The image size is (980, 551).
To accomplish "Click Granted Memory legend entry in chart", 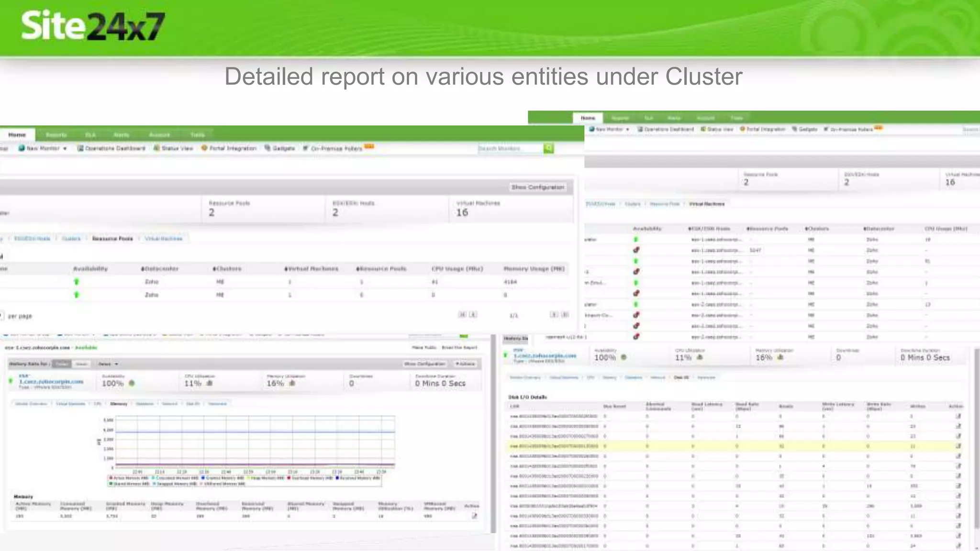I will point(223,478).
